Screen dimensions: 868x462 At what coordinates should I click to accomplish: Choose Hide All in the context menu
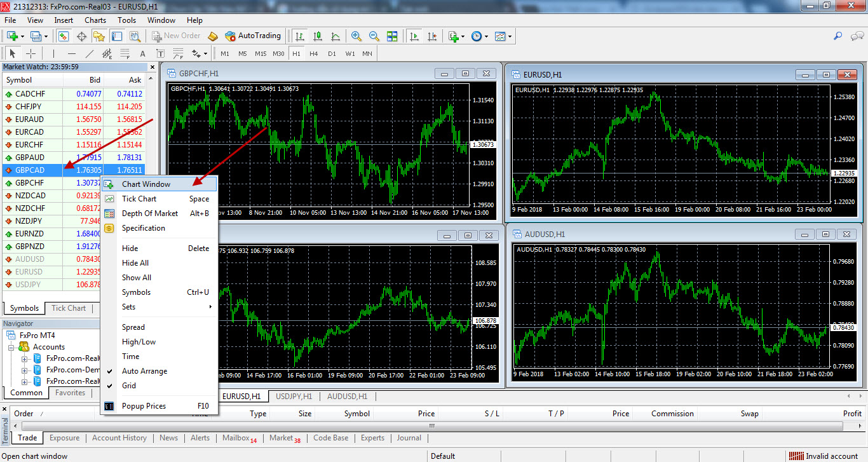pos(159,263)
